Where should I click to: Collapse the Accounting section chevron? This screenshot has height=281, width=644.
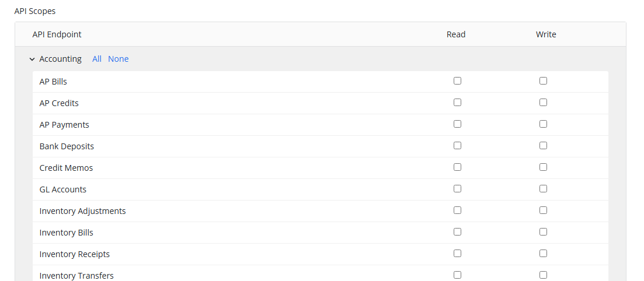tap(32, 59)
